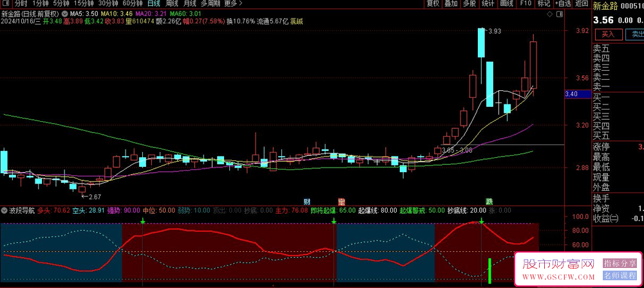Viewport: 644px width, 288px height.
Task: Click the 叠加 overlay button
Action: coord(451,4)
